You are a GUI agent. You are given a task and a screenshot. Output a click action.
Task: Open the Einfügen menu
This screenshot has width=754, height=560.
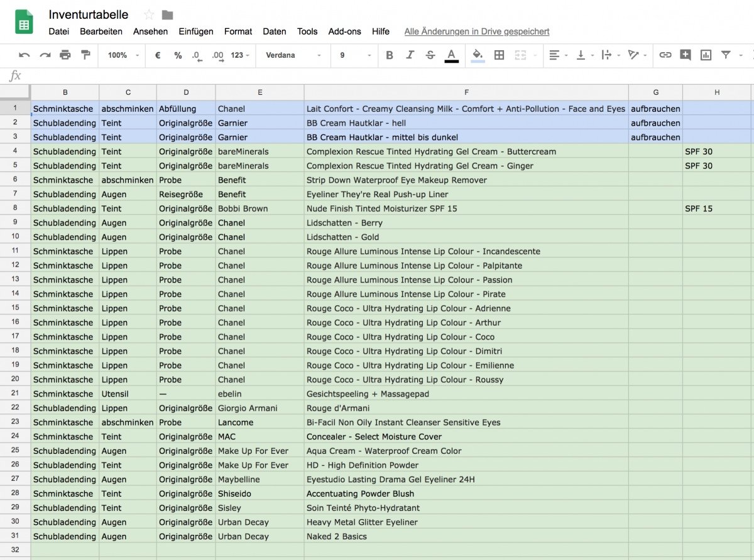pos(196,31)
